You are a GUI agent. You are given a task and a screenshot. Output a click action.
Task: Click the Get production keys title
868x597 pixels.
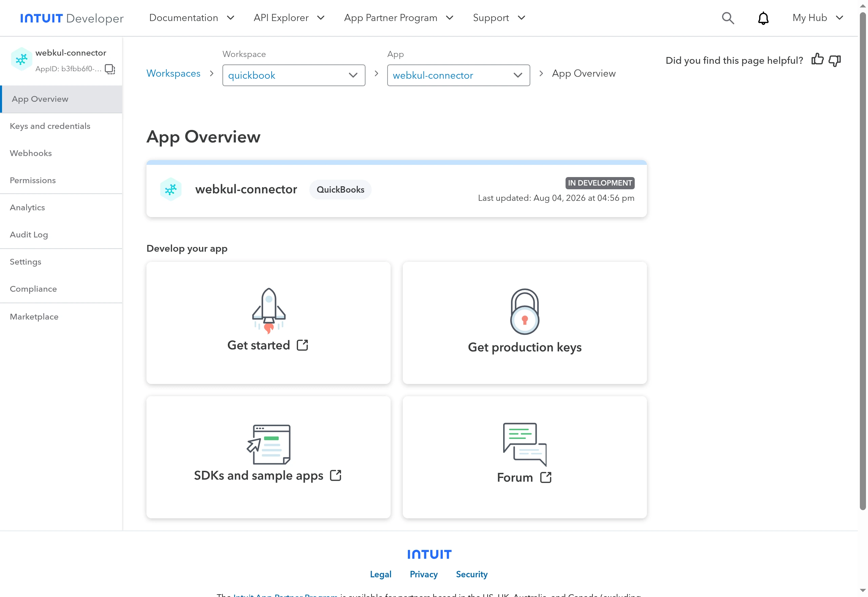tap(525, 347)
